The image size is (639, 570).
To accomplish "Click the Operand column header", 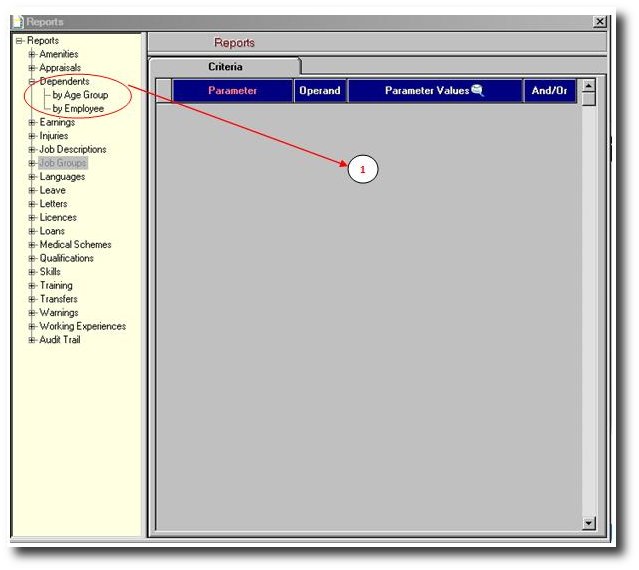I will point(320,91).
